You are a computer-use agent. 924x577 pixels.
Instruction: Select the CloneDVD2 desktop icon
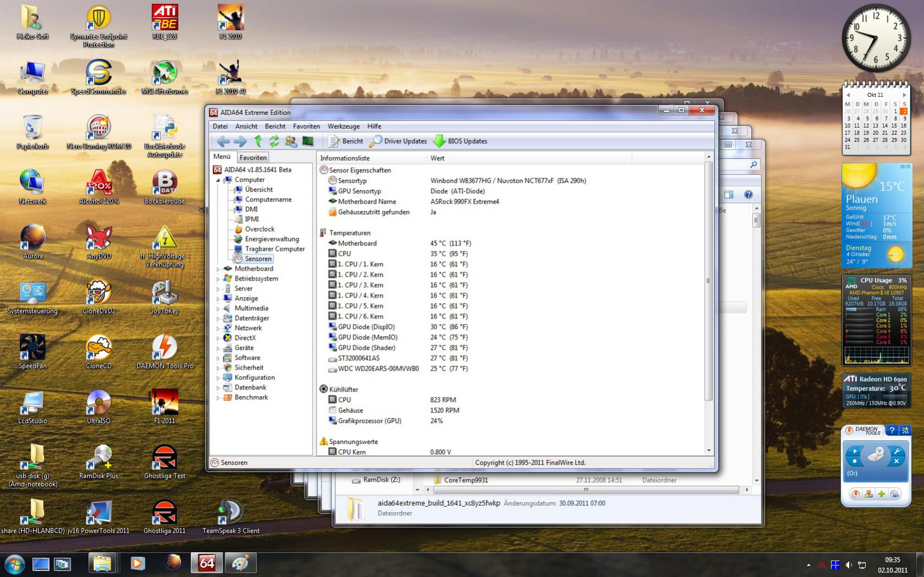pyautogui.click(x=99, y=297)
